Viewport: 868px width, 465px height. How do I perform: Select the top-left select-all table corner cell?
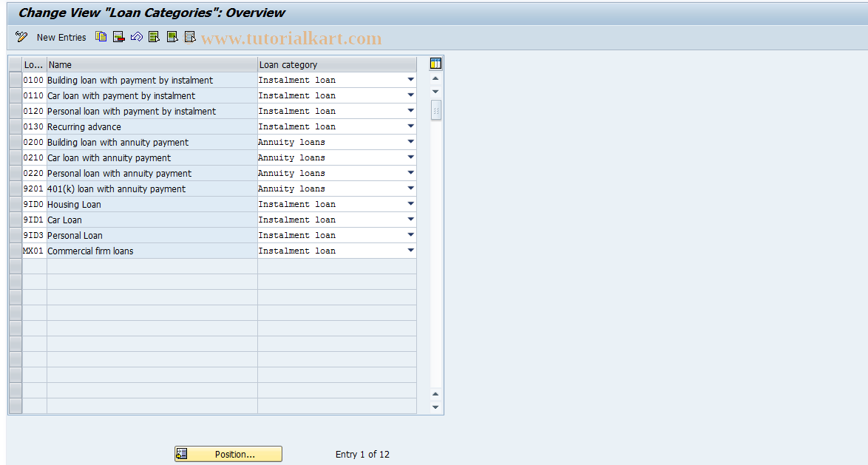pyautogui.click(x=16, y=64)
